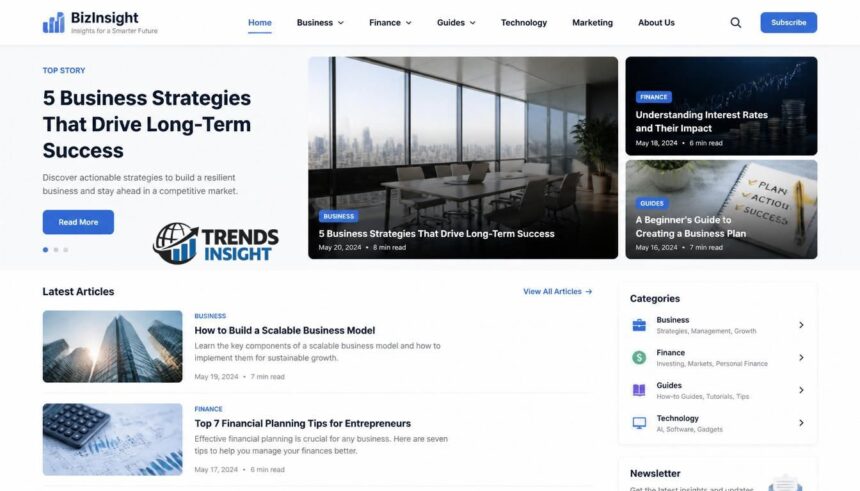Screen dimensions: 860x491
Task: Click the BUSINESS label above Scalable Business Model
Action: pos(210,316)
